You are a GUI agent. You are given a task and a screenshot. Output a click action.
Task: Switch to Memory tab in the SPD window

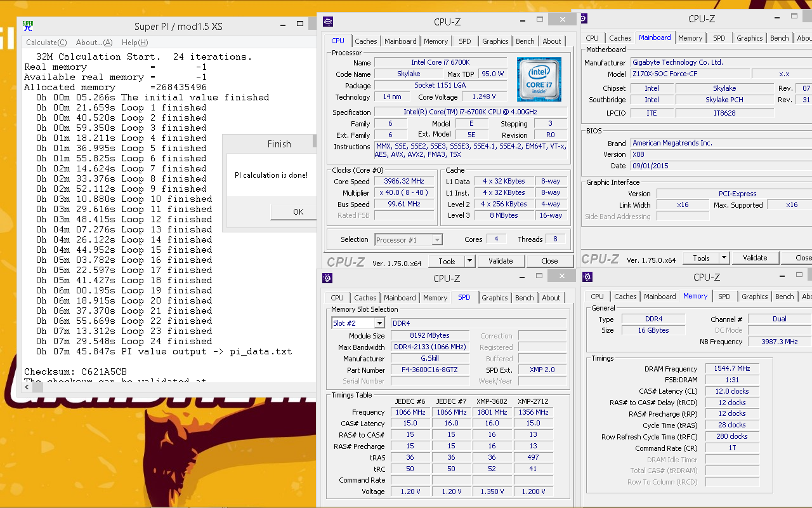(x=435, y=298)
